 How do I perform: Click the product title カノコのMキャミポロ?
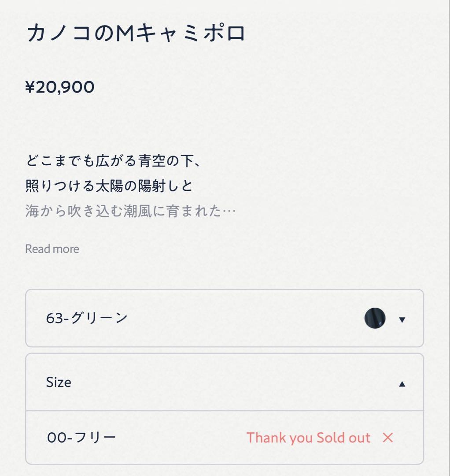point(136,34)
